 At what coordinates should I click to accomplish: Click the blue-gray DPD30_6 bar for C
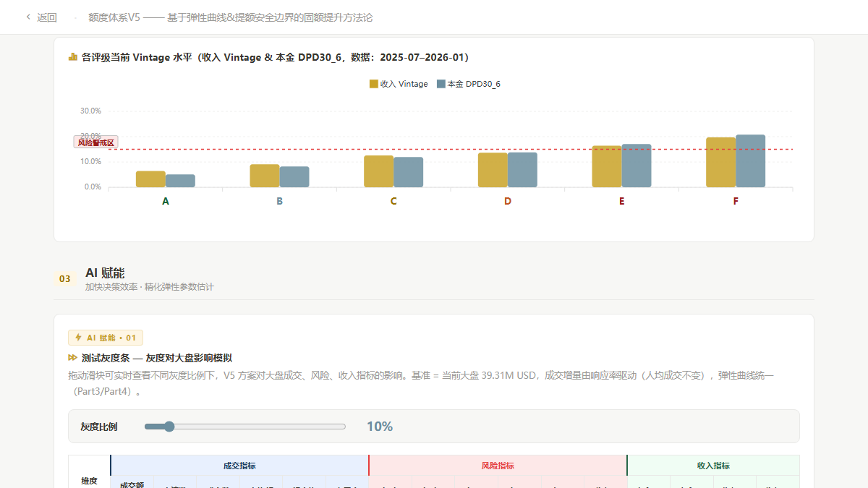(x=409, y=172)
